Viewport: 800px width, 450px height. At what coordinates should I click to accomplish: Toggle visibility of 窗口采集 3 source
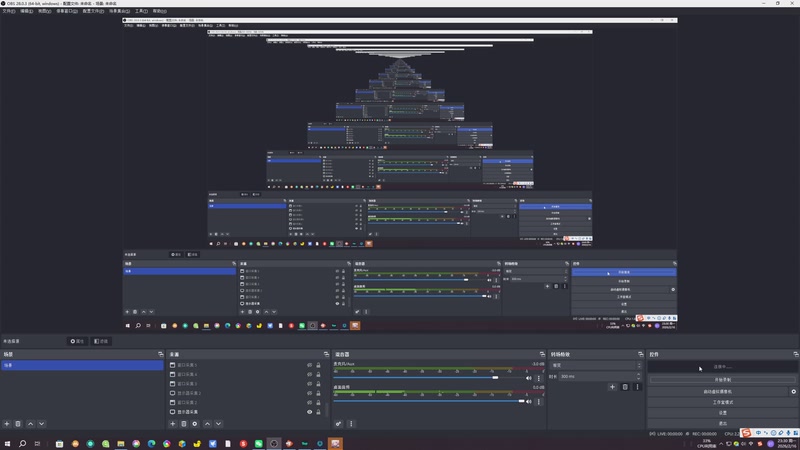(309, 384)
